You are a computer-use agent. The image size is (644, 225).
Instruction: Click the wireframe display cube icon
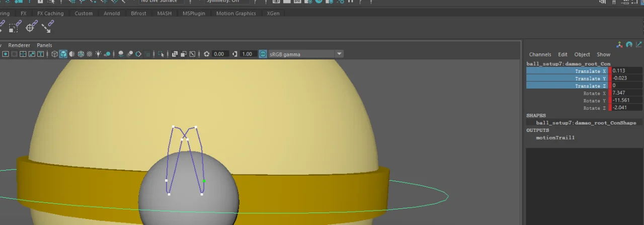55,54
